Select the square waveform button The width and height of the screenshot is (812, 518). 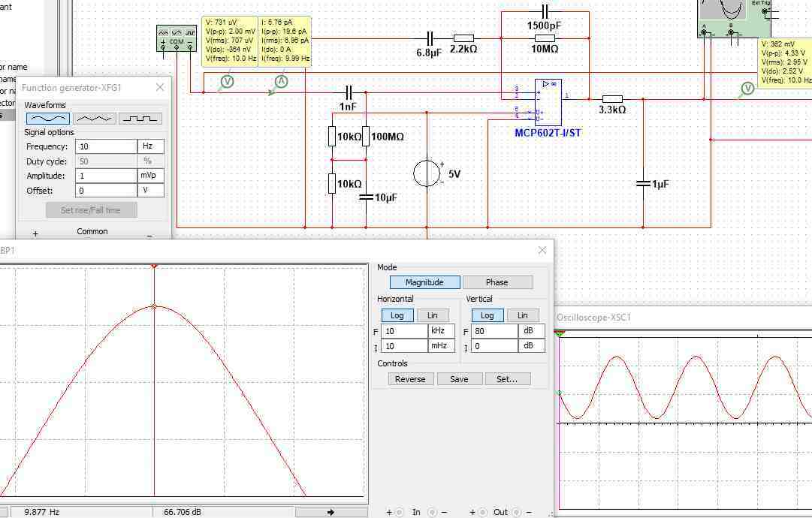pyautogui.click(x=140, y=119)
